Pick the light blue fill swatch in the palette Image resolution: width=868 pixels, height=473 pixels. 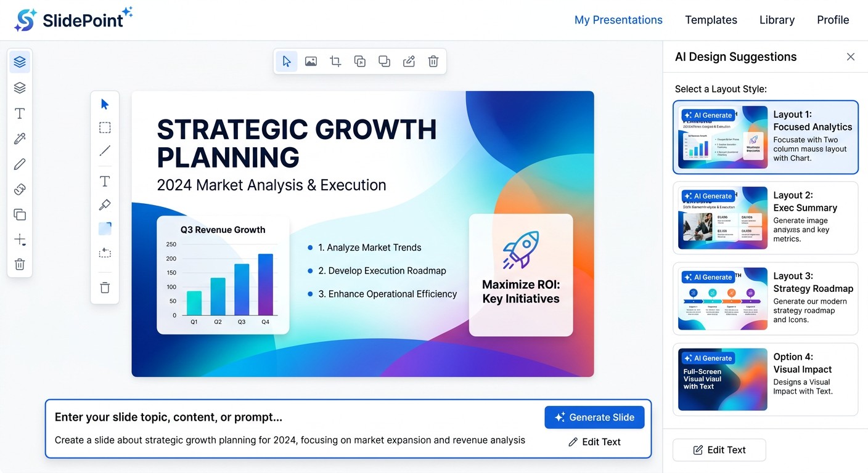click(105, 228)
